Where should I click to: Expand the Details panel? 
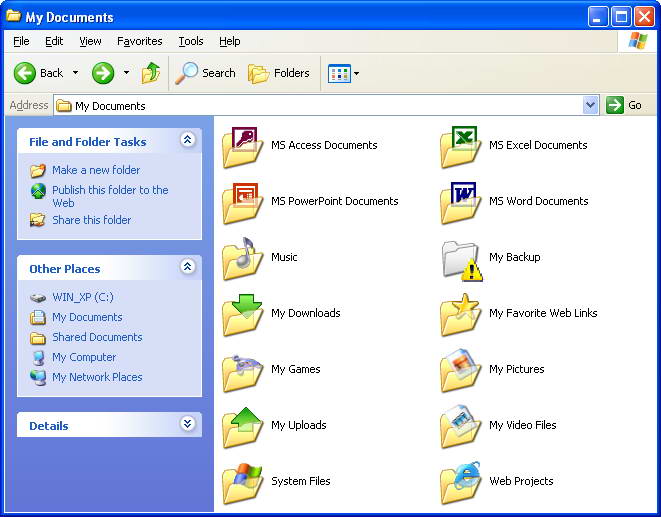pyautogui.click(x=188, y=423)
